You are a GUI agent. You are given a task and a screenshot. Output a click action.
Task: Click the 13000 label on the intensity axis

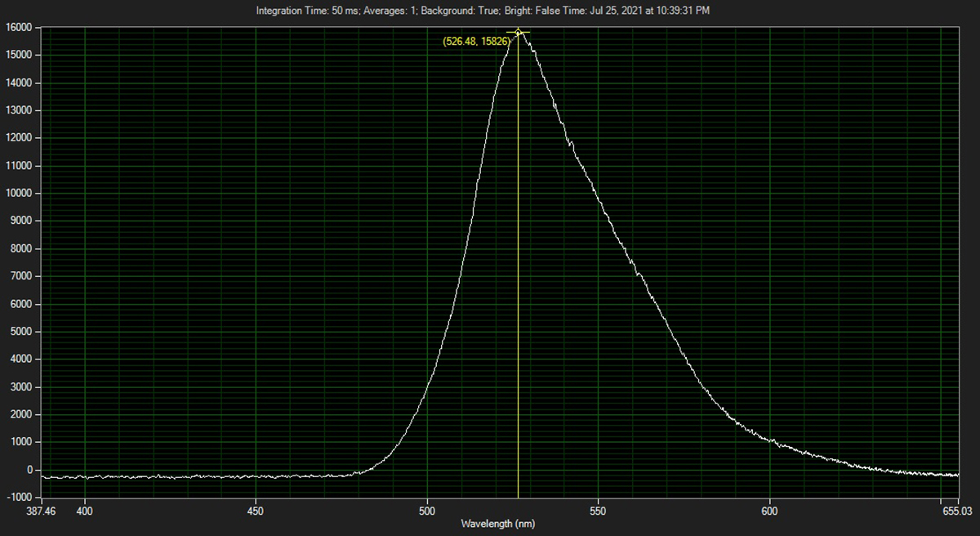pyautogui.click(x=18, y=110)
